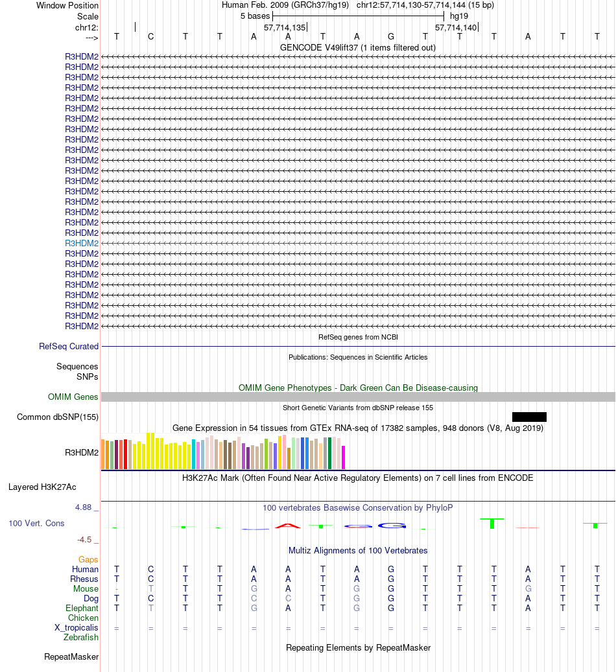Open the 100 Vert. Cons track label

pyautogui.click(x=36, y=524)
